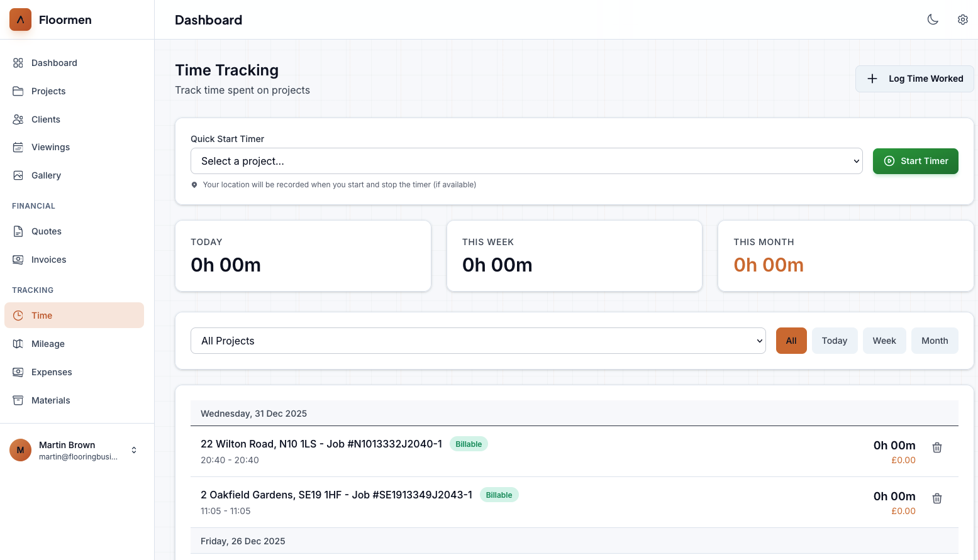Click the Start Timer button

click(x=916, y=161)
